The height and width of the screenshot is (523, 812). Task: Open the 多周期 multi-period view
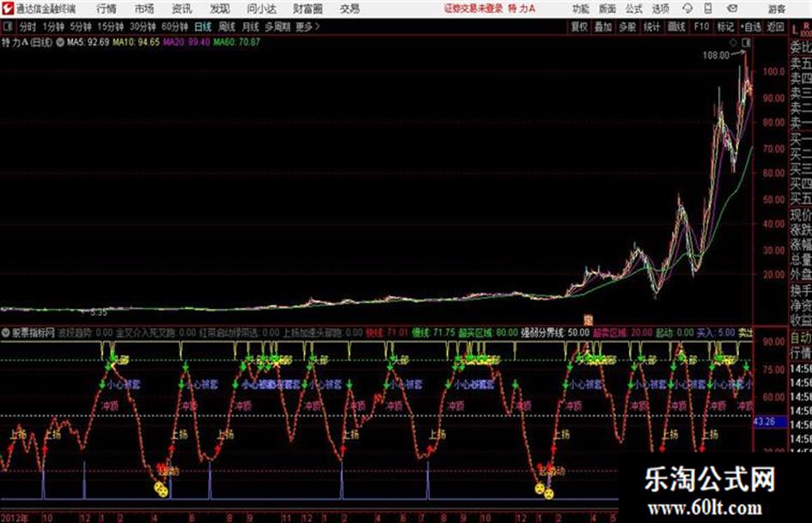tap(278, 27)
